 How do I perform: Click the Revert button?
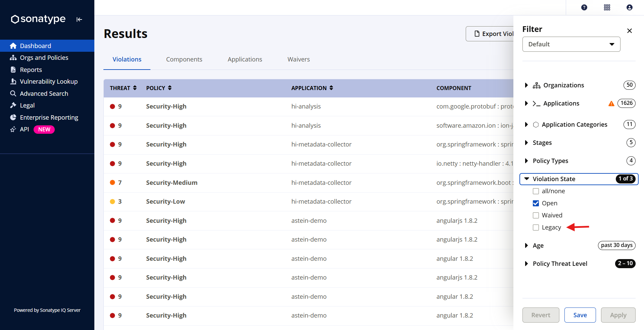tap(541, 315)
